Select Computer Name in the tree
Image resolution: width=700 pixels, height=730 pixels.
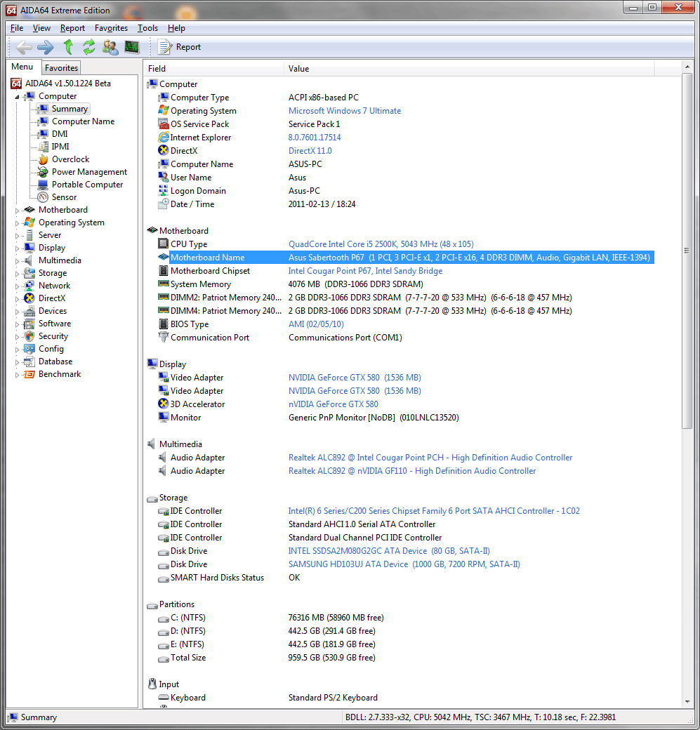(x=83, y=121)
